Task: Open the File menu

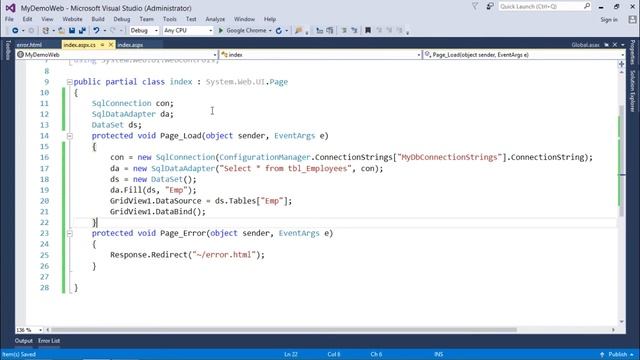Action: coord(9,19)
